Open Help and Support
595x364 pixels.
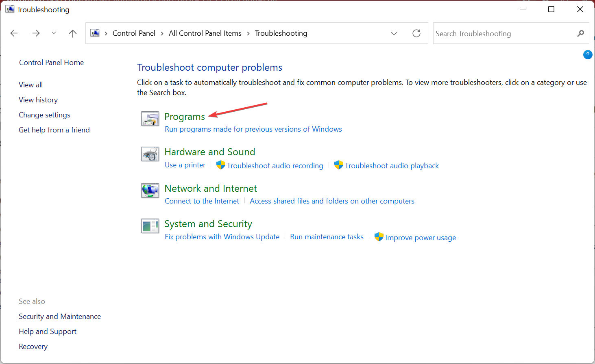(x=48, y=331)
